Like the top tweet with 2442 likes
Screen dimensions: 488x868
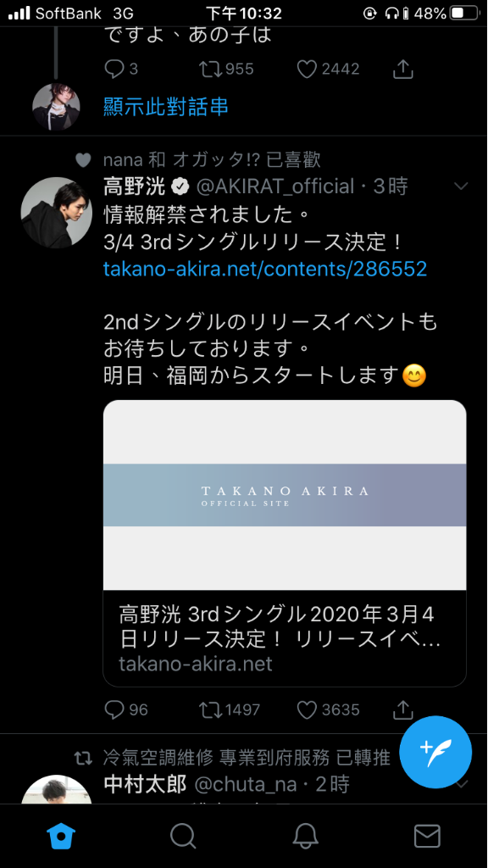point(328,69)
